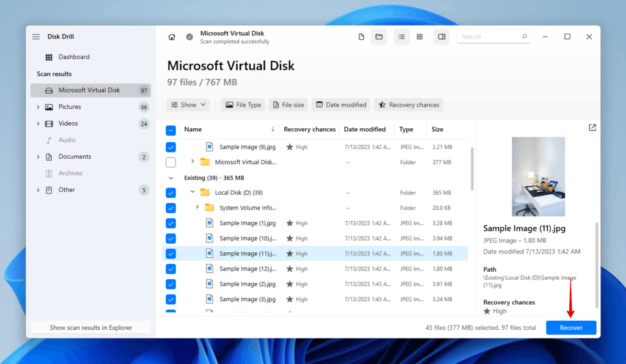Click the home icon in the top bar
Viewport: 626px width, 364px height.
click(172, 37)
